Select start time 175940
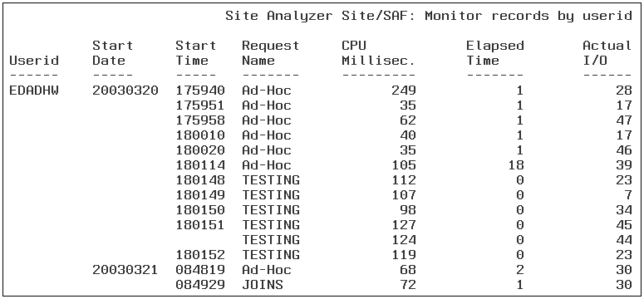The width and height of the screenshot is (644, 299). pyautogui.click(x=200, y=91)
